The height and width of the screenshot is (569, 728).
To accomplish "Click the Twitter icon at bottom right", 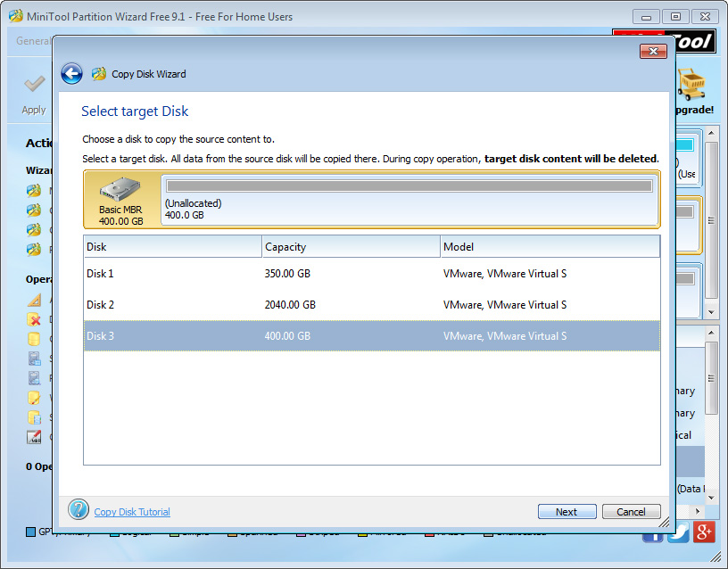I will click(x=678, y=532).
